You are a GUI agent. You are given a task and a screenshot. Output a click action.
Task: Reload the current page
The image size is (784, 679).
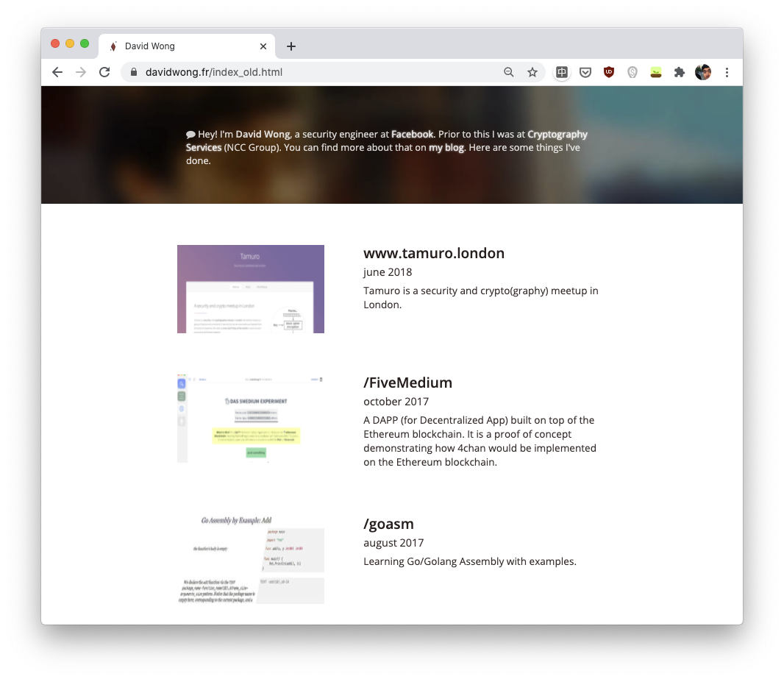(x=104, y=72)
